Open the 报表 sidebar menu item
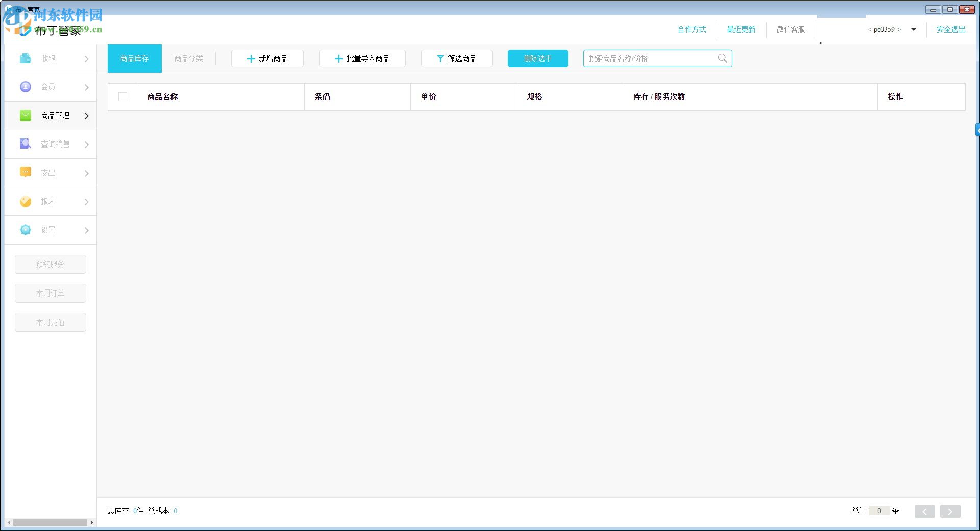The height and width of the screenshot is (531, 980). pyautogui.click(x=51, y=201)
